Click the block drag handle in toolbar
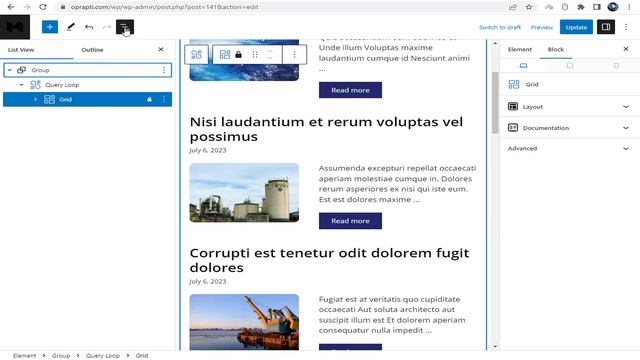The image size is (640, 360). 255,55
